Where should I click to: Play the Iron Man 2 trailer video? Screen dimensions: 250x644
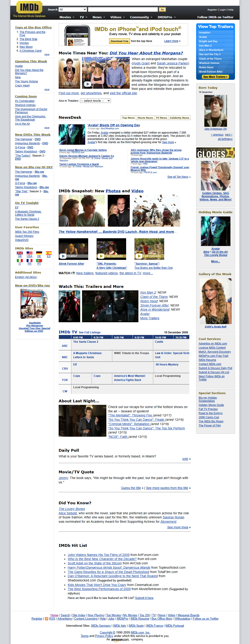110,306
